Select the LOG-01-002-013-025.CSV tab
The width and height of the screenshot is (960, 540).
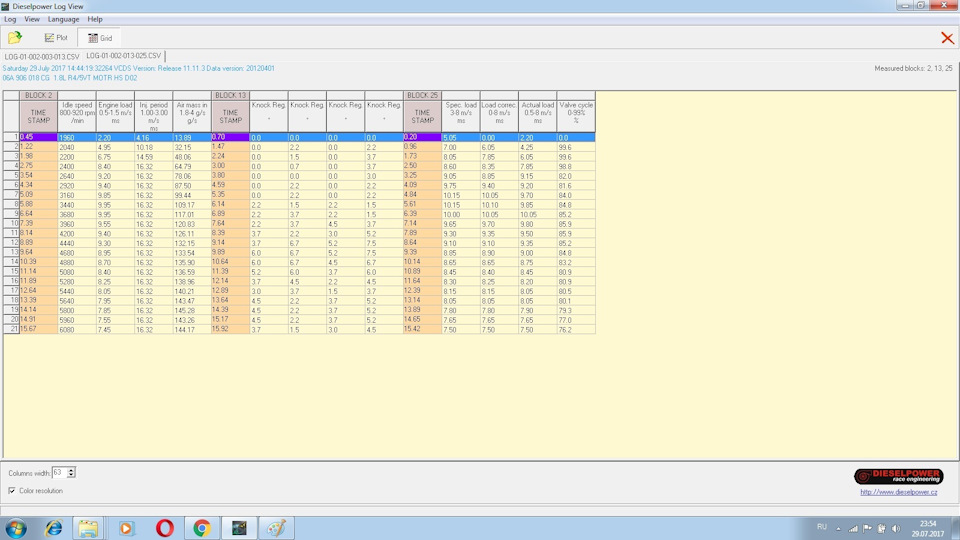pyautogui.click(x=124, y=56)
